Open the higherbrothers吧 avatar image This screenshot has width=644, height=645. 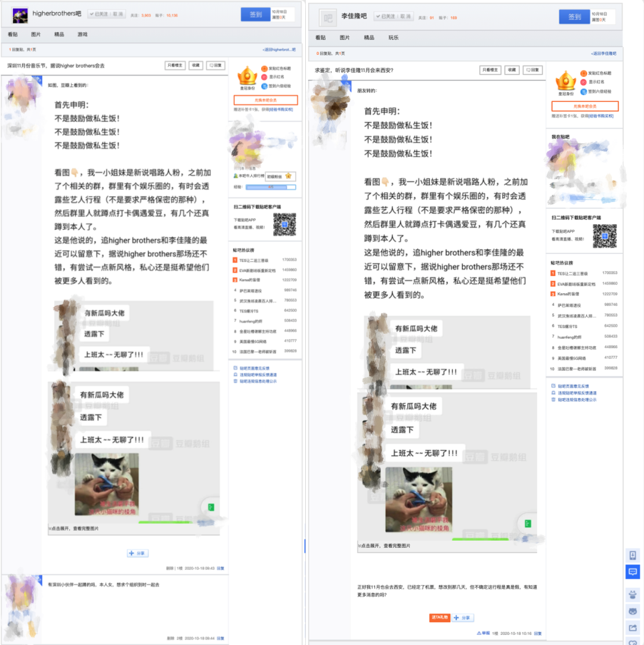(x=20, y=15)
